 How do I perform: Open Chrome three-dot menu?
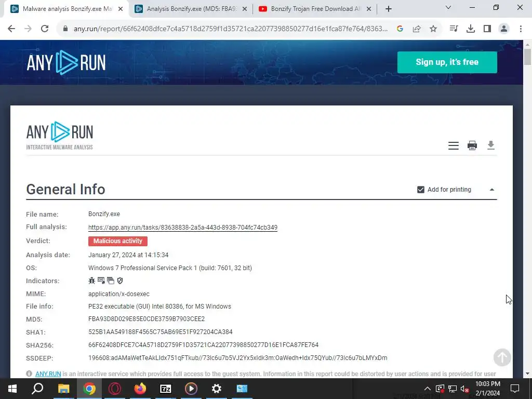pyautogui.click(x=521, y=29)
